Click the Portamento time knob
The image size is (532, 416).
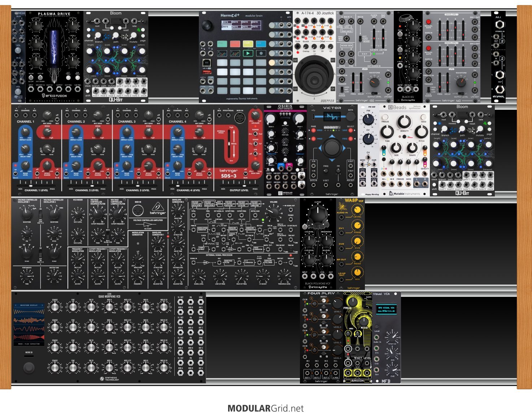[x=27, y=276]
